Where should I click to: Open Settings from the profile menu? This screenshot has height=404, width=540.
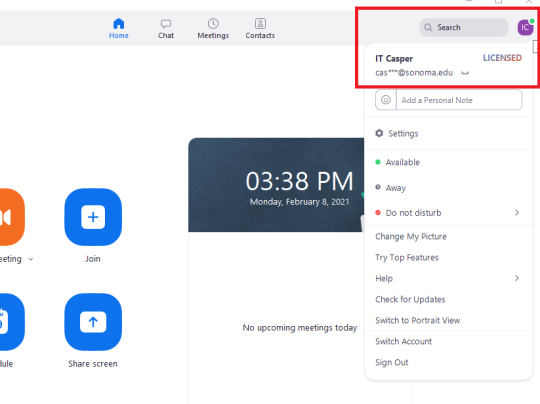tap(448, 133)
